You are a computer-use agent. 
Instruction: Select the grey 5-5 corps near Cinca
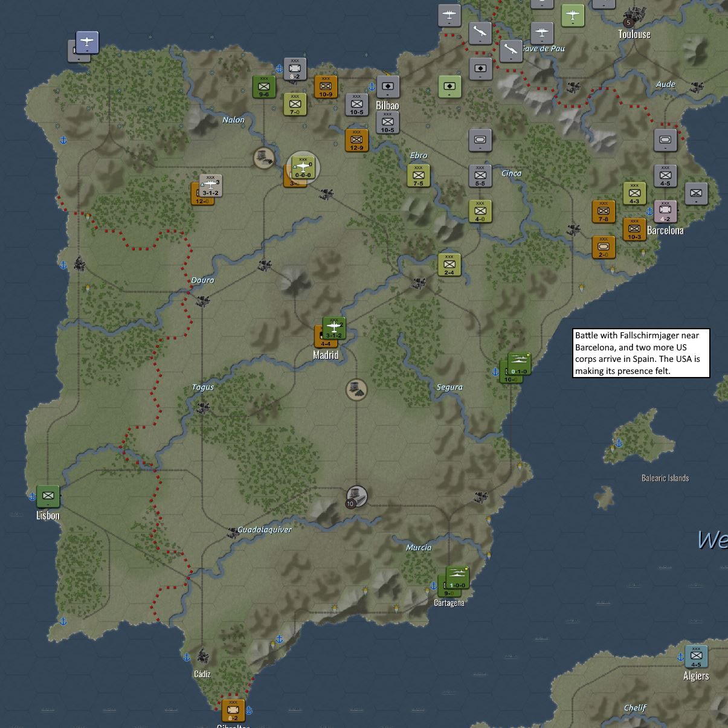click(480, 175)
